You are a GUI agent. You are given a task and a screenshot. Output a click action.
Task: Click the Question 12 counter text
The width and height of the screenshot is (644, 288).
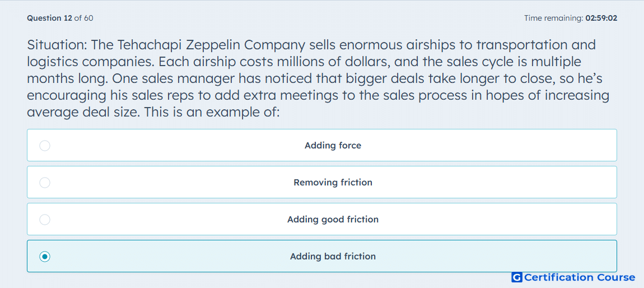[49, 18]
